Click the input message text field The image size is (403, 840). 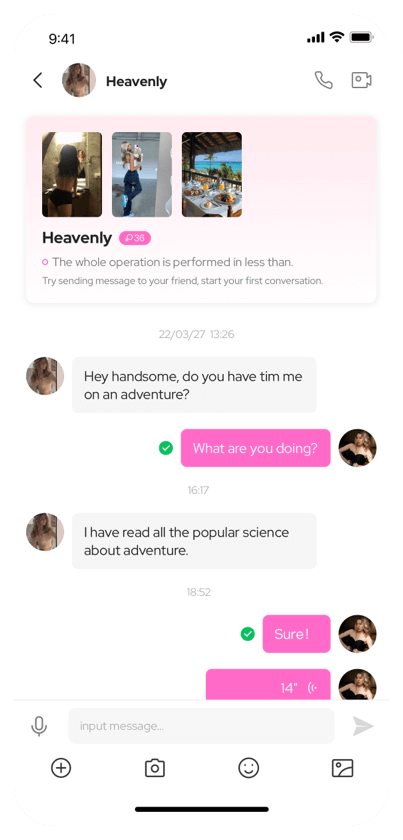pos(201,726)
